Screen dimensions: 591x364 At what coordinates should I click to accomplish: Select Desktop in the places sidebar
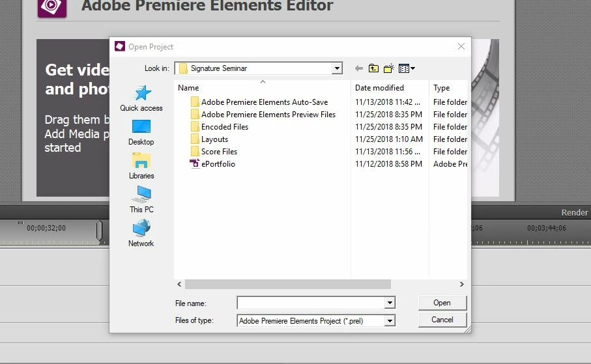coord(141,133)
